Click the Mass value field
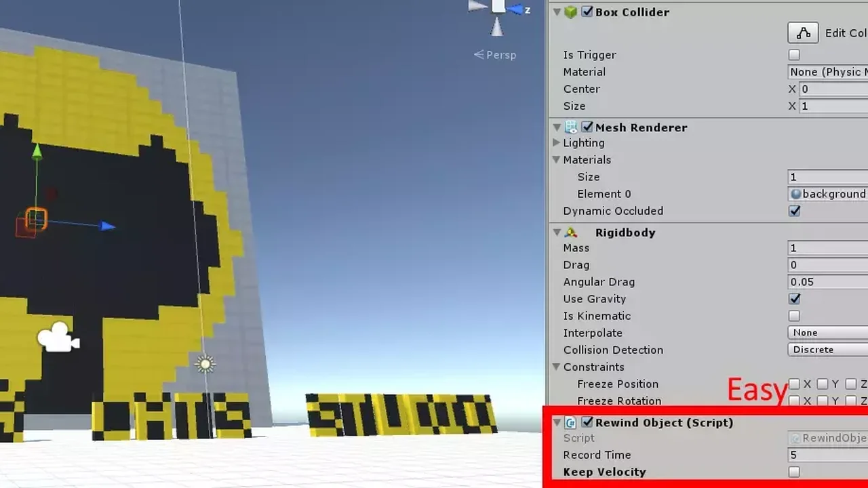Screen dimensions: 868x488 [x=828, y=248]
